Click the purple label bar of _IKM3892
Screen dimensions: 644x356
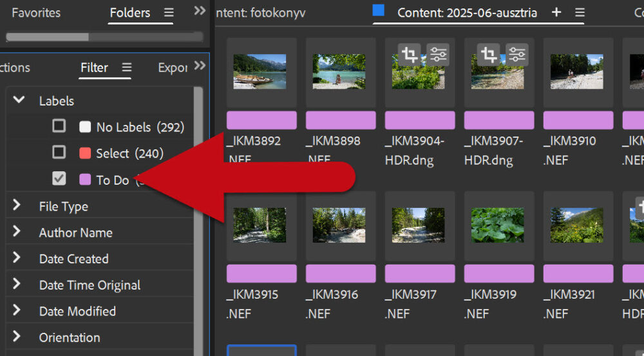coord(261,120)
